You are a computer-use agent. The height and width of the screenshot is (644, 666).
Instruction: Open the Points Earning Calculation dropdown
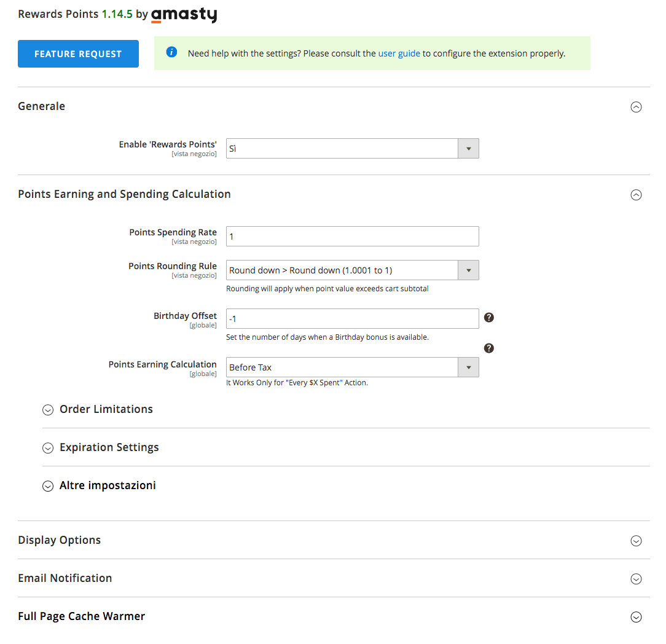tap(353, 367)
